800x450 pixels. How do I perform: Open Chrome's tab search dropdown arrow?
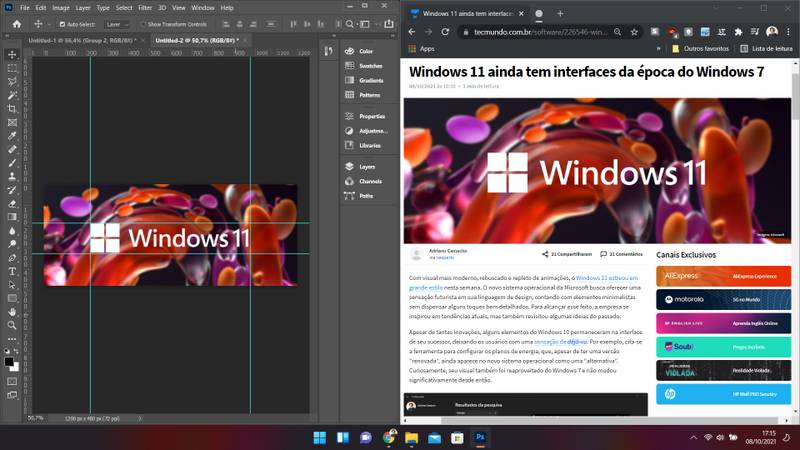coord(718,9)
